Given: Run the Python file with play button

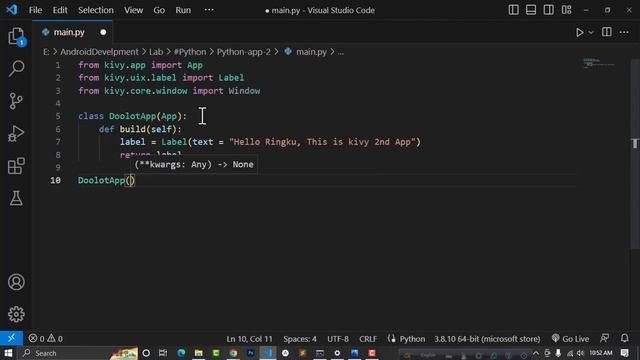Looking at the screenshot, I should pos(579,32).
